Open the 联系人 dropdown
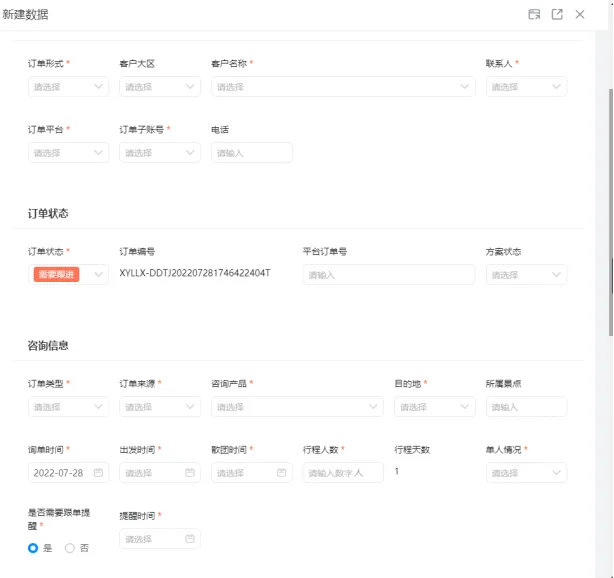The image size is (614, 578). click(526, 87)
